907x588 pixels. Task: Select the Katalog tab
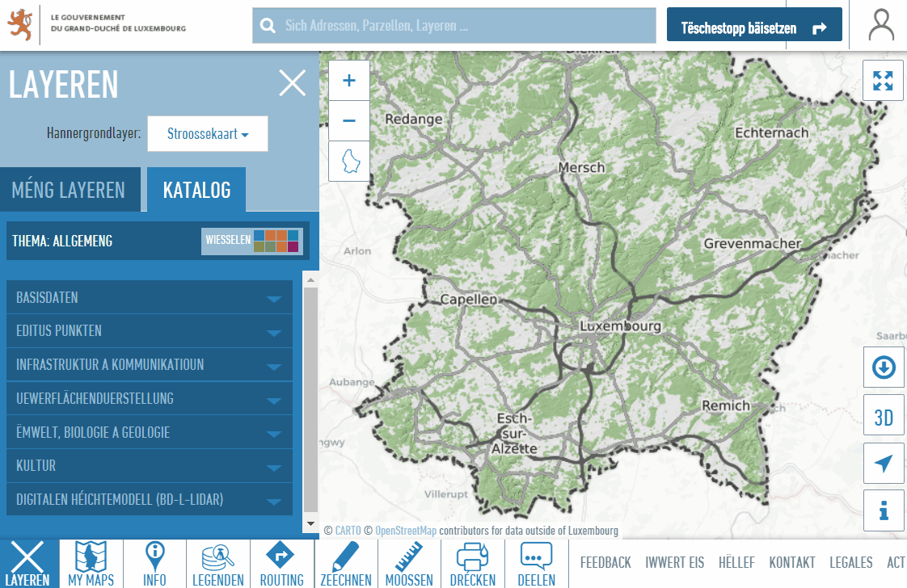coord(196,191)
